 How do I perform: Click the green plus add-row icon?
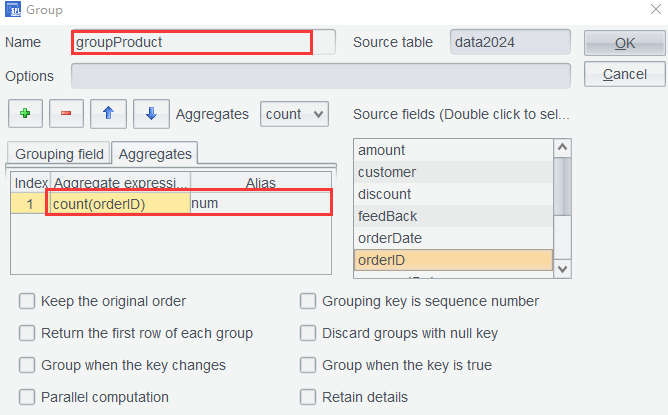[24, 114]
